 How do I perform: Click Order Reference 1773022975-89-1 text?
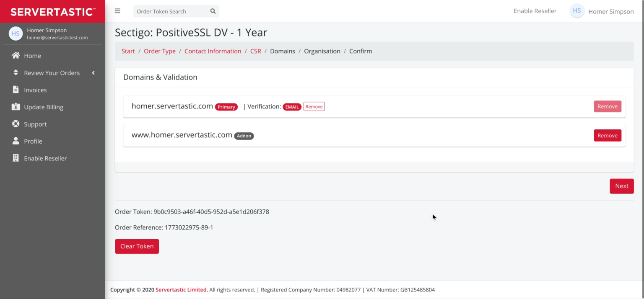164,227
